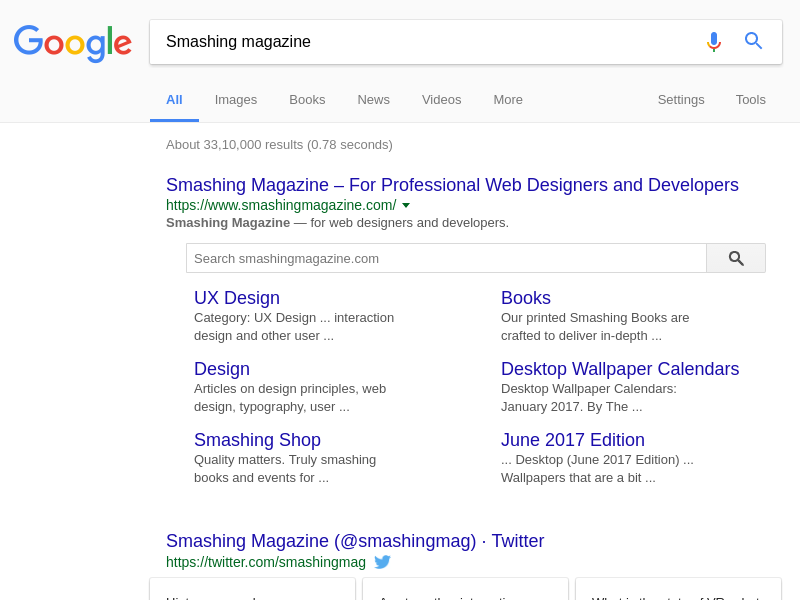Click the main Google search box
Viewport: 800px width, 600px height.
[425, 42]
